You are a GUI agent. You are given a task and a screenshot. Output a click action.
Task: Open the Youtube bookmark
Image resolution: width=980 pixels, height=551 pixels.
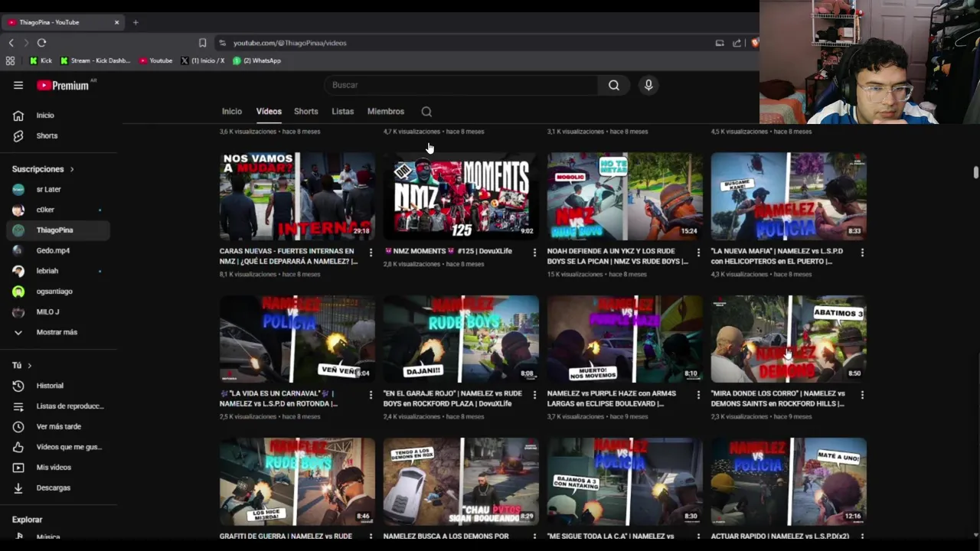point(156,60)
